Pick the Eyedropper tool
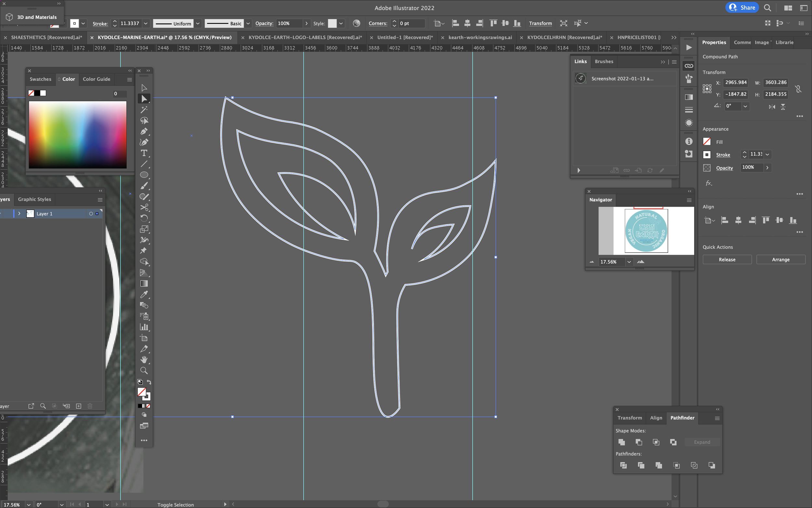The width and height of the screenshot is (812, 508). tap(144, 295)
